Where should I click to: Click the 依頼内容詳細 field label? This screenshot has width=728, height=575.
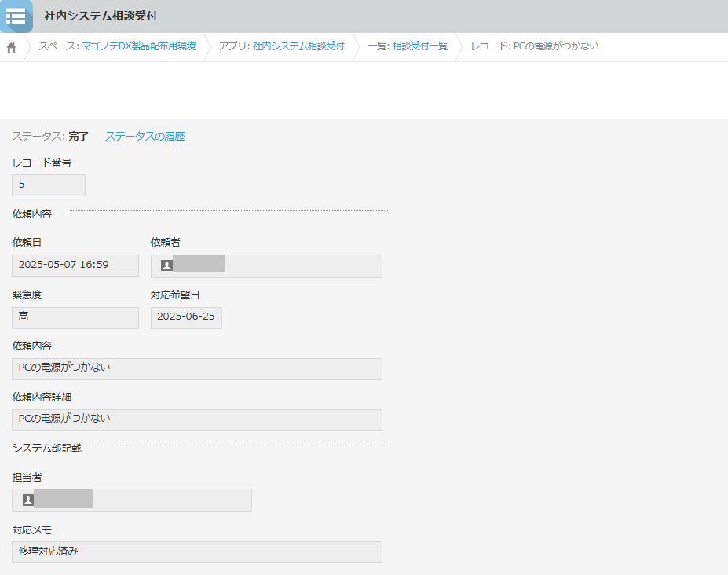point(42,397)
